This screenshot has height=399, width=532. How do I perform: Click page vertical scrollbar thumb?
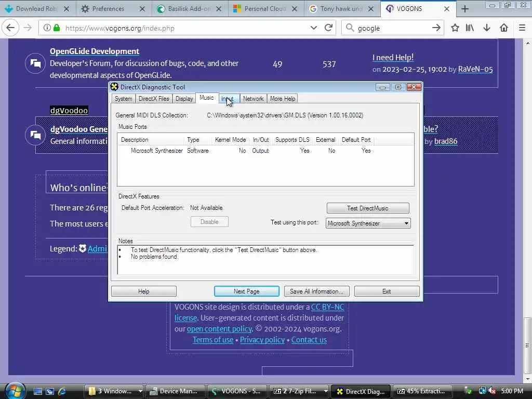tap(527, 345)
